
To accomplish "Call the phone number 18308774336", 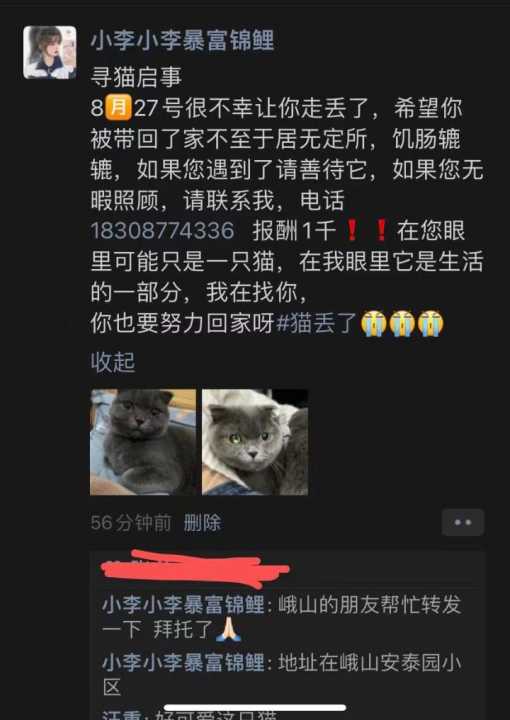I will [163, 231].
